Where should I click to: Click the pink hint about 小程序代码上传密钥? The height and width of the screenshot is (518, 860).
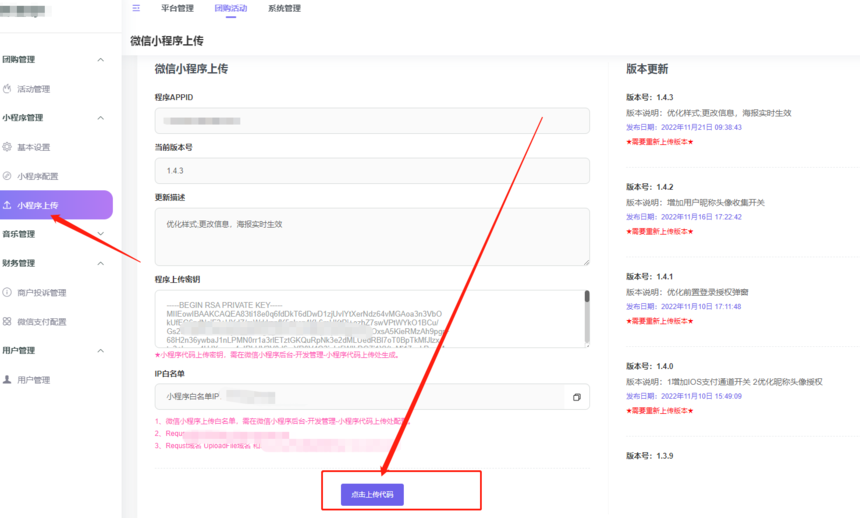[x=277, y=355]
